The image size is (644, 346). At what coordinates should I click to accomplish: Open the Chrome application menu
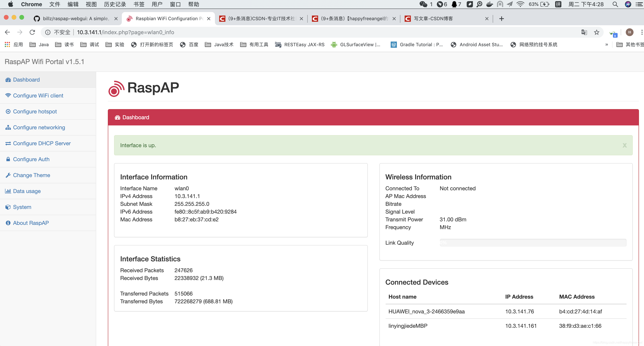point(31,4)
